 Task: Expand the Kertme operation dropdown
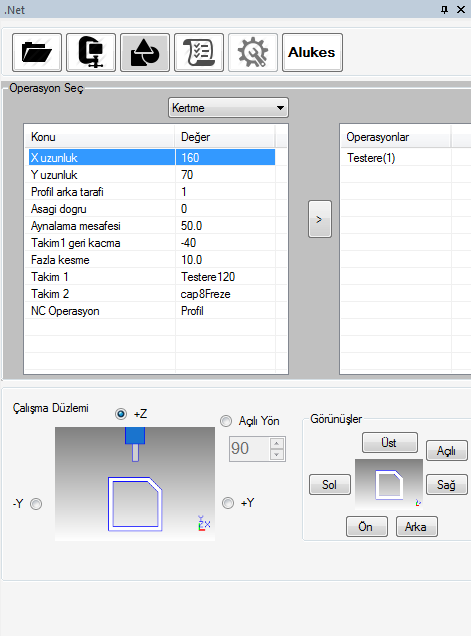[x=228, y=107]
